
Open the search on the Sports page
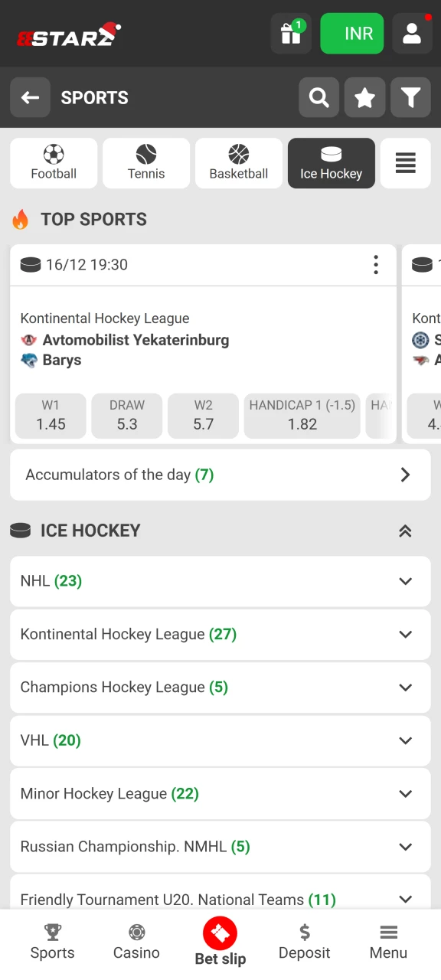[x=318, y=97]
